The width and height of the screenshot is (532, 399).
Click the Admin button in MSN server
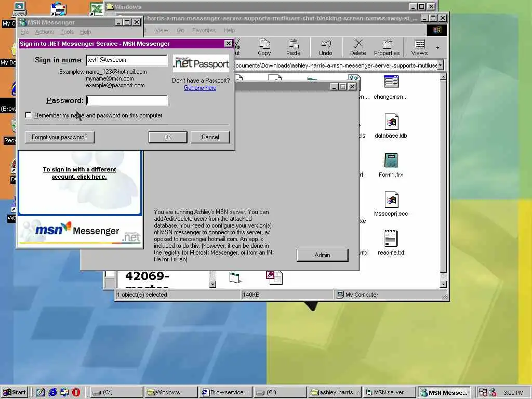tap(322, 255)
